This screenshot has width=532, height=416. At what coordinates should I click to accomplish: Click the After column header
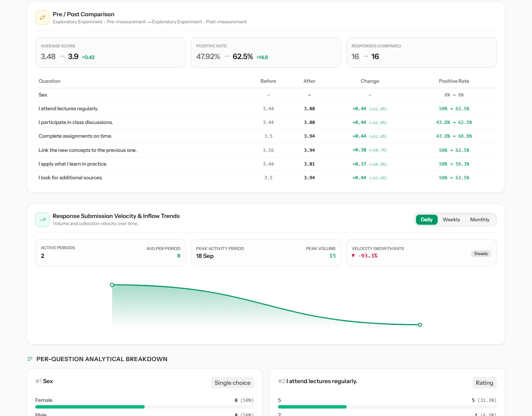pos(309,81)
